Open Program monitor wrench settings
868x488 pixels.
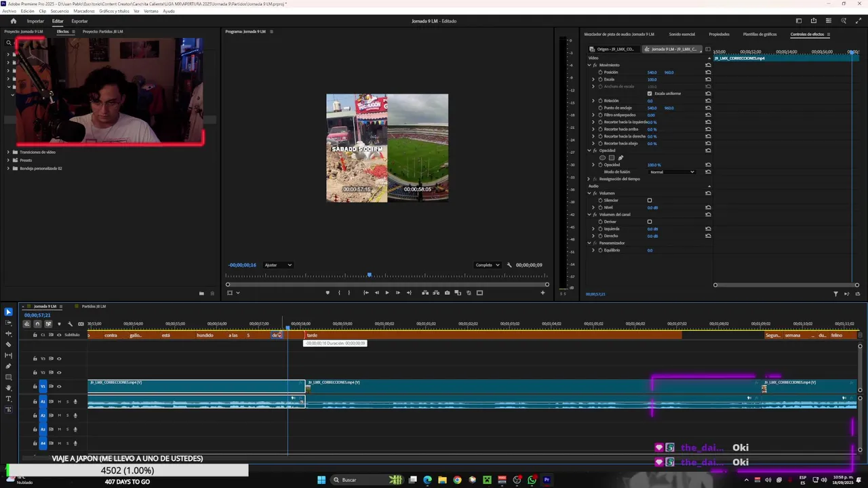509,265
